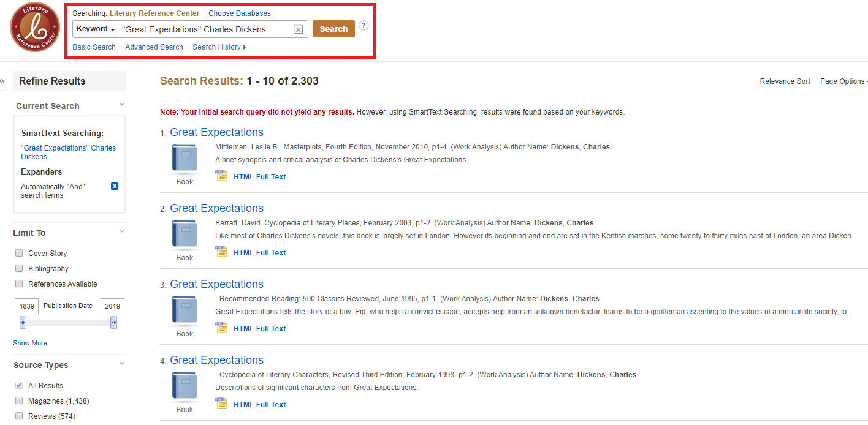The image size is (868, 425).
Task: Click the HTML Full Text icon for result 4
Action: coord(221,404)
